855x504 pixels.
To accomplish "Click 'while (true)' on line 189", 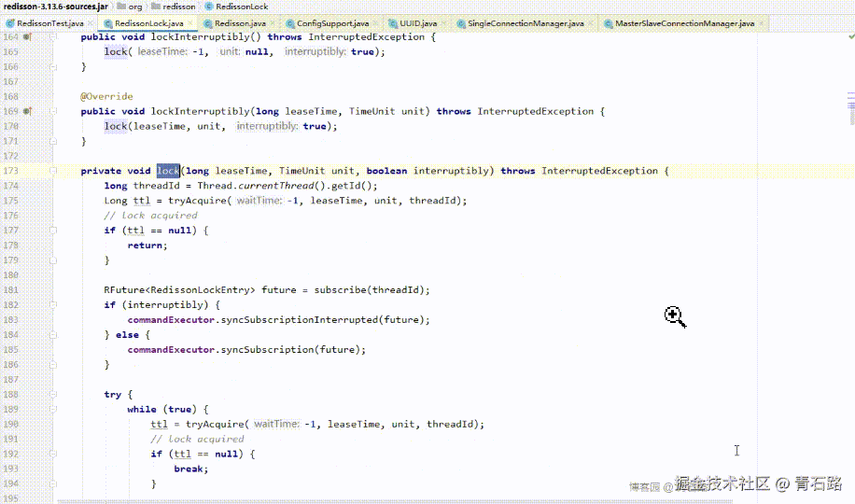I will click(162, 409).
